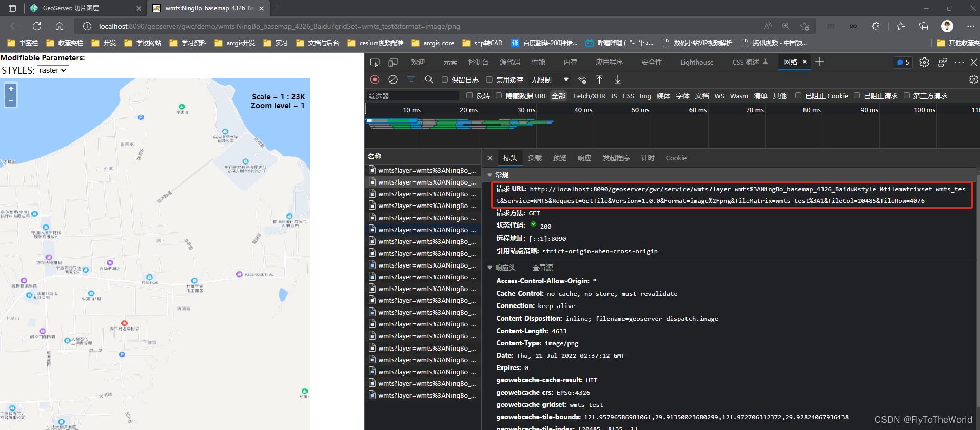Open the throttling dropdown
The image size is (980, 430).
550,79
